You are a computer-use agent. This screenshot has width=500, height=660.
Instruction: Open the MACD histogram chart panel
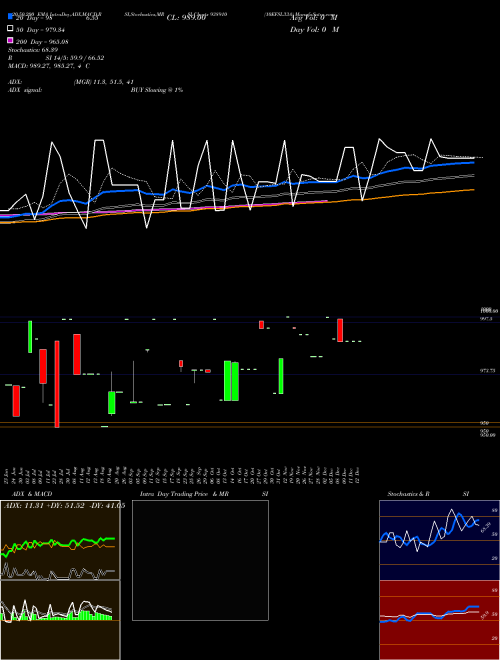click(60, 620)
